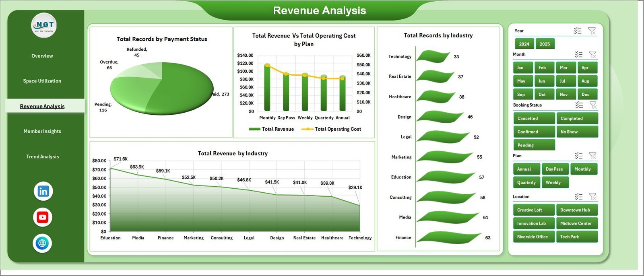
Task: Click the globe website icon
Action: point(42,243)
